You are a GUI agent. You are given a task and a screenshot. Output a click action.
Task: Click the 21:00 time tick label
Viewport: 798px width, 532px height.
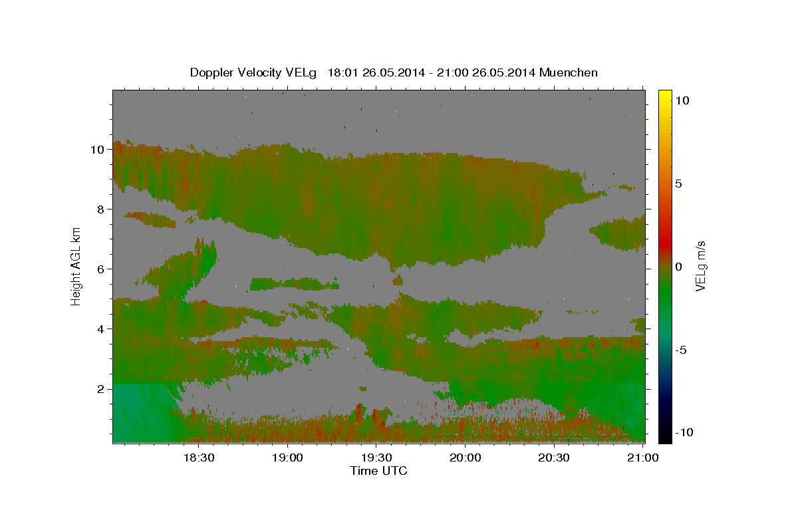(642, 458)
